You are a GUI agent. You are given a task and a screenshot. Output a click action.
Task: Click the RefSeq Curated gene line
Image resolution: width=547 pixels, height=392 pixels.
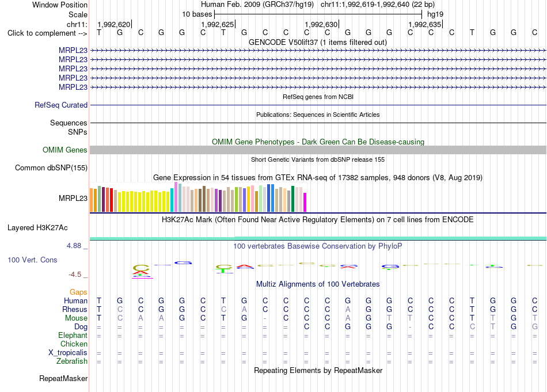pyautogui.click(x=318, y=105)
